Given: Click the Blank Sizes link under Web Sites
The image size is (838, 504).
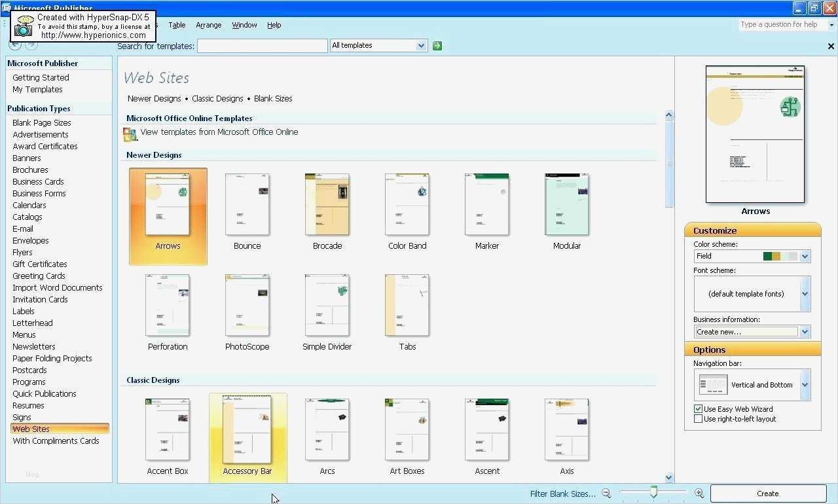Looking at the screenshot, I should tap(273, 99).
